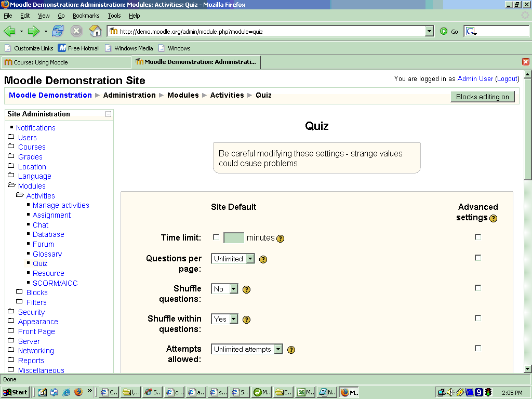This screenshot has width=532, height=399.
Task: Mark Questions per page as advanced
Action: [x=478, y=258]
